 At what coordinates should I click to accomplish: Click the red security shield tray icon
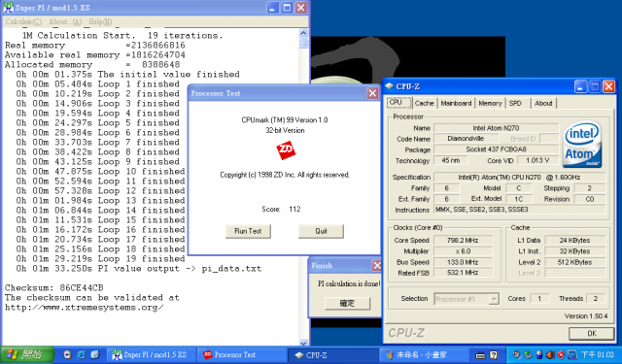coord(561,354)
